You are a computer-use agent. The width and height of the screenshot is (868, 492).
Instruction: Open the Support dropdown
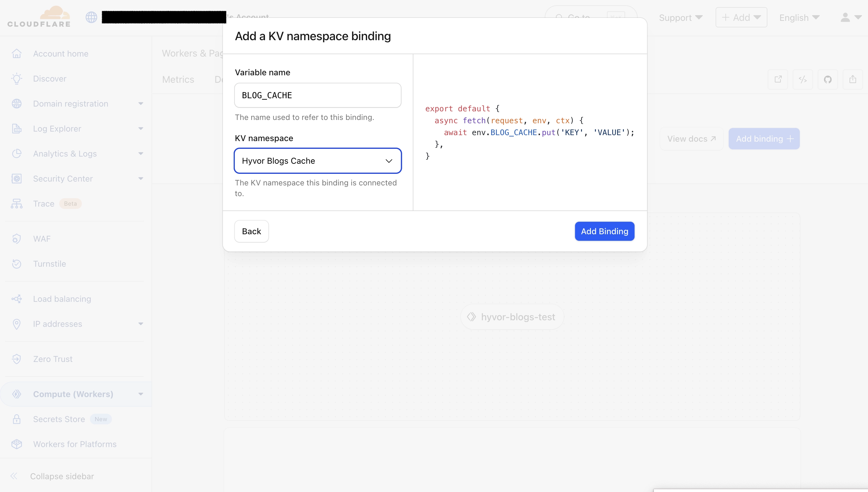tap(680, 18)
